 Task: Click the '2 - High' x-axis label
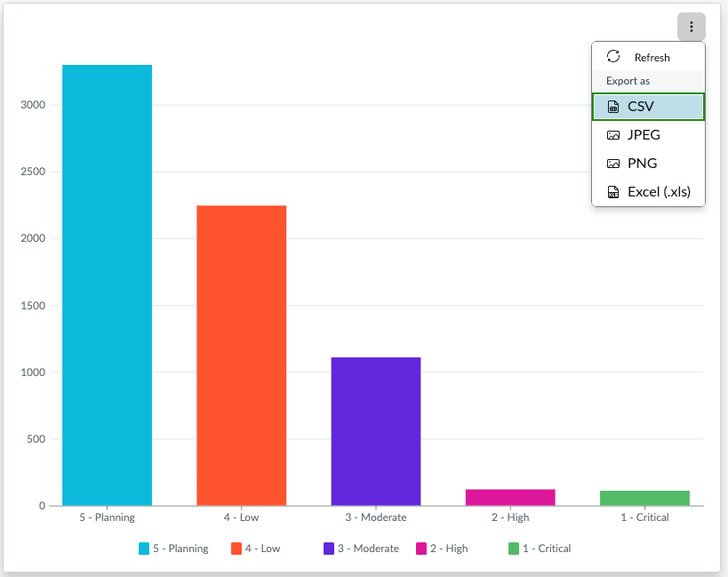point(510,517)
